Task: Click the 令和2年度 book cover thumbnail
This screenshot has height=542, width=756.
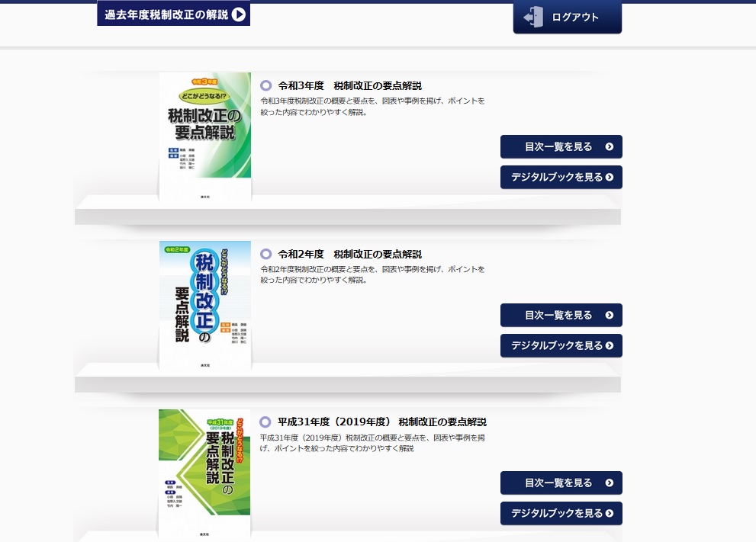Action: [205, 306]
